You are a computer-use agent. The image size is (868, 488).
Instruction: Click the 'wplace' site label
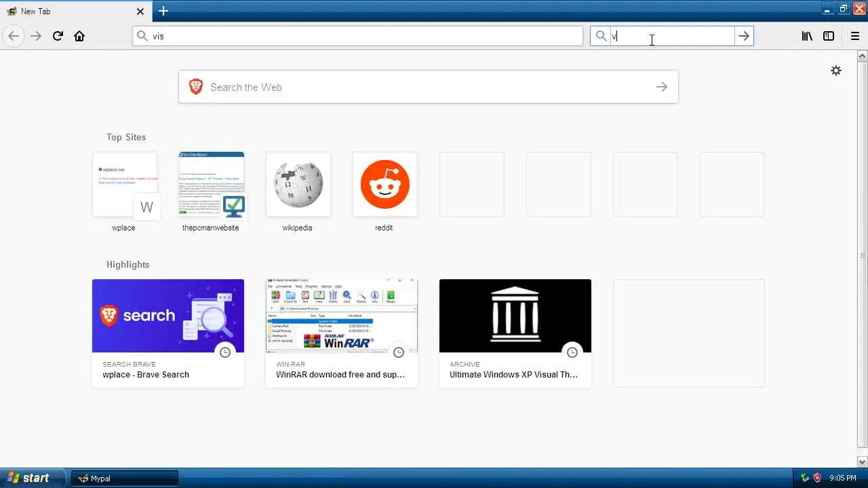coord(123,228)
